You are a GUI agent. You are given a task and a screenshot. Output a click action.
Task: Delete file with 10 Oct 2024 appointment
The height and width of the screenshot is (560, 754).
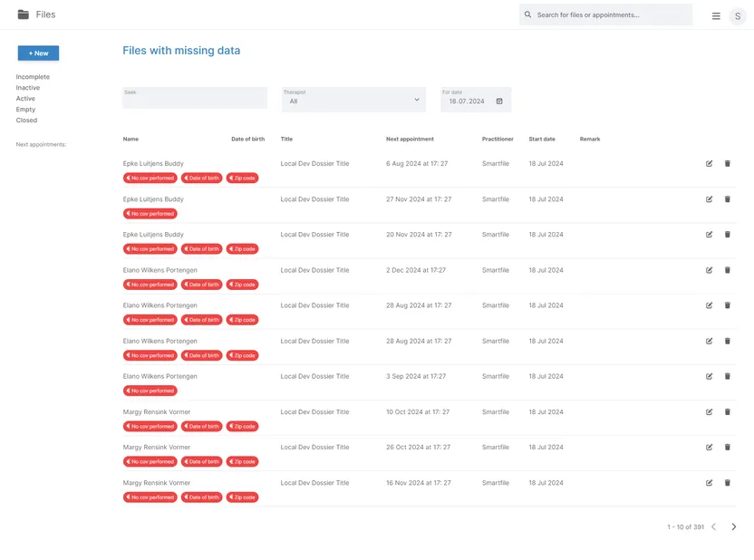728,412
